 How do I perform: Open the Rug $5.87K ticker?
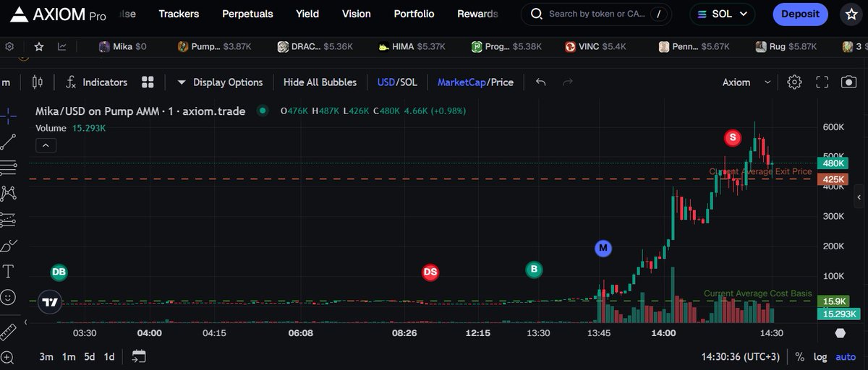point(786,46)
